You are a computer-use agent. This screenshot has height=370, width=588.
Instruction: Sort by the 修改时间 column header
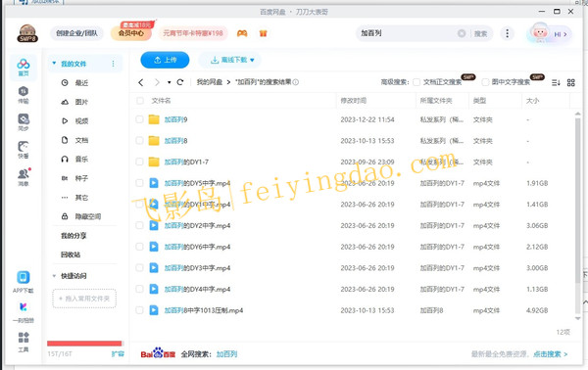pyautogui.click(x=353, y=101)
